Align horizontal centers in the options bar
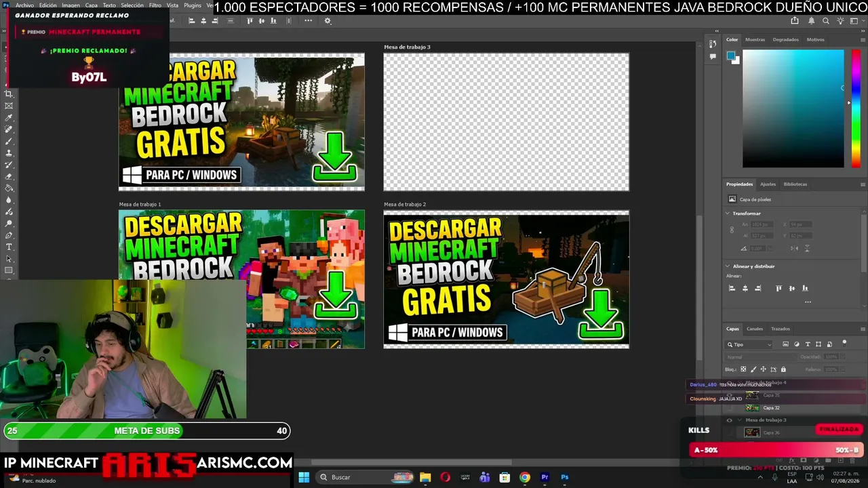Image resolution: width=868 pixels, height=488 pixels. (x=204, y=21)
